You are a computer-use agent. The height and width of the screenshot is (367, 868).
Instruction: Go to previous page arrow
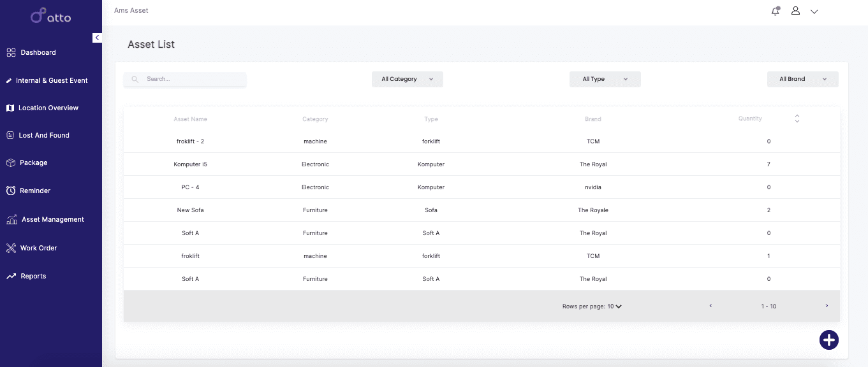[x=710, y=306]
